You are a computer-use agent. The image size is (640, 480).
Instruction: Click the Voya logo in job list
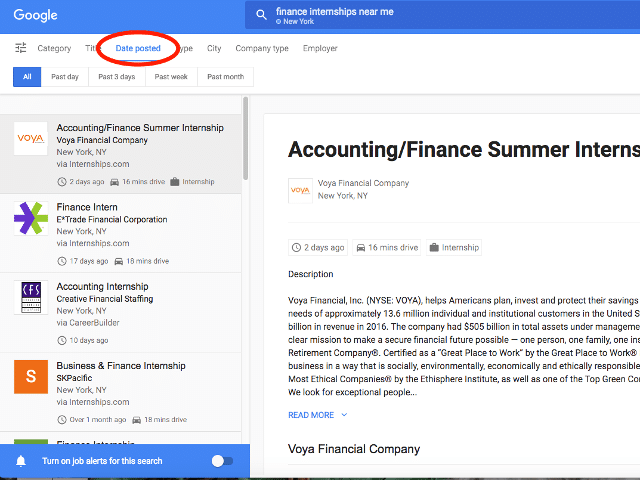(31, 139)
